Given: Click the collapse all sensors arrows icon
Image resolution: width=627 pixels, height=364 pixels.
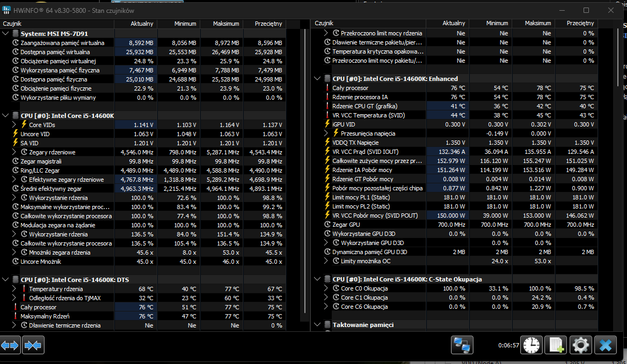Looking at the screenshot, I should pos(33,346).
